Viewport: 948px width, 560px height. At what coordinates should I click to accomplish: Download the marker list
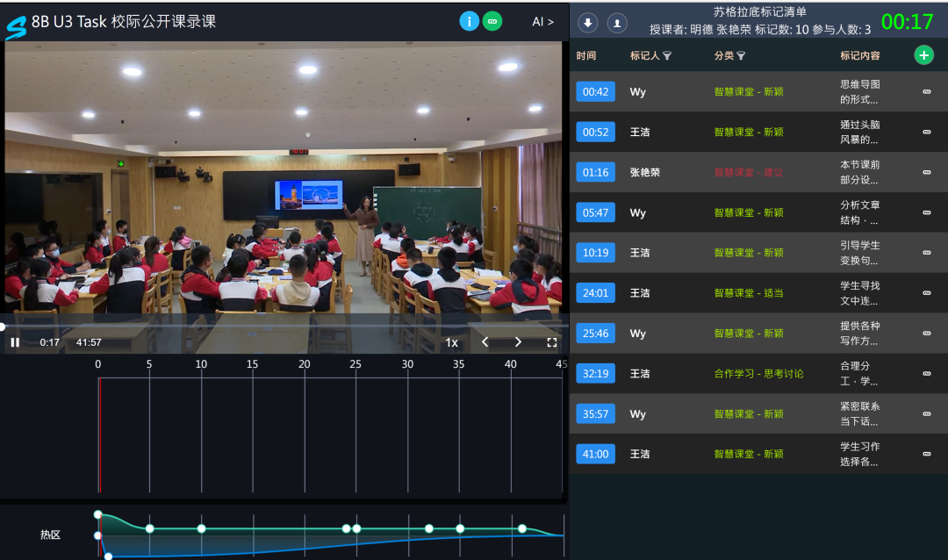(588, 23)
